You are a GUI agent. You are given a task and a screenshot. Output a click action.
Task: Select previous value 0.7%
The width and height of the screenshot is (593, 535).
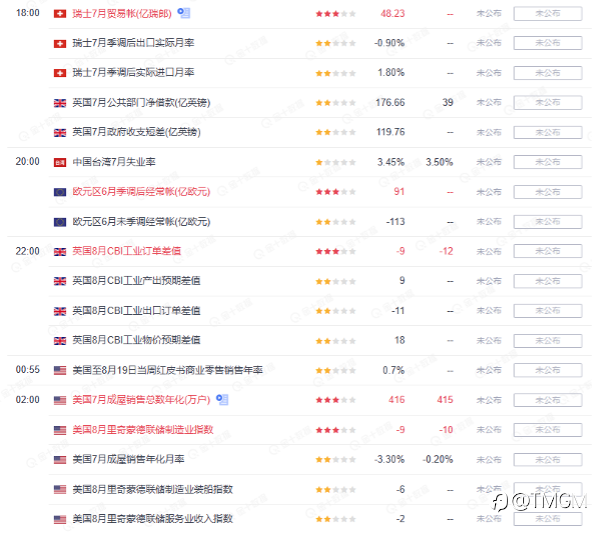tap(394, 370)
